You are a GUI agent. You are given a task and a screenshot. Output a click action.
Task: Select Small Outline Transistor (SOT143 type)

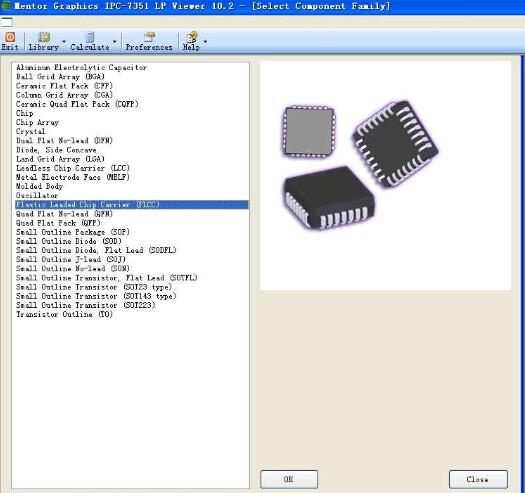[96, 296]
